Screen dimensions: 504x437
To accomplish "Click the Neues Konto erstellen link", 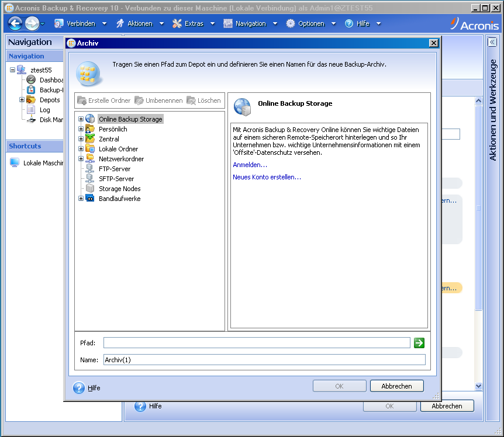I will click(267, 177).
